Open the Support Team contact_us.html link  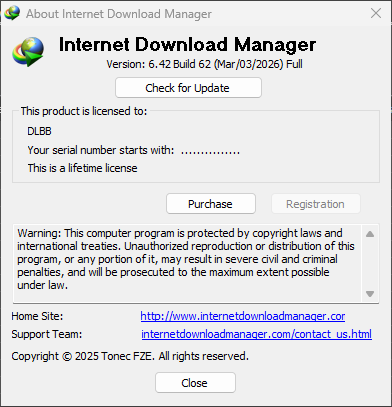point(256,334)
